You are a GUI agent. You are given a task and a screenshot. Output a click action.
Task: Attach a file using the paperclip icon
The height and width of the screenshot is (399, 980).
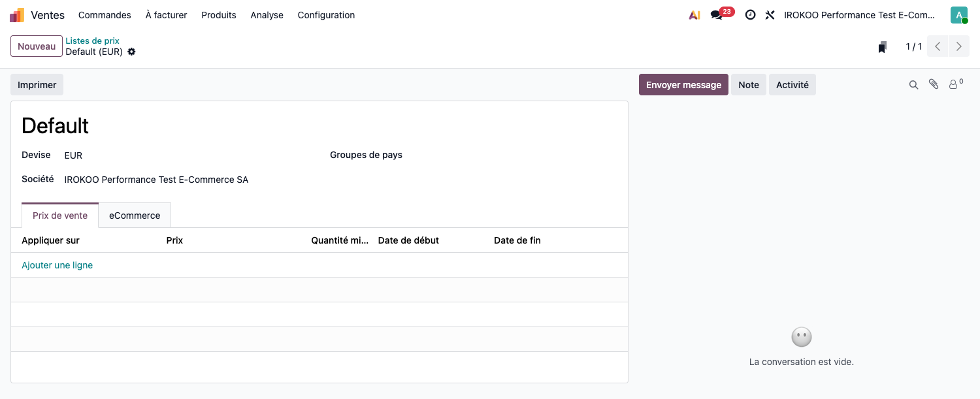point(934,84)
